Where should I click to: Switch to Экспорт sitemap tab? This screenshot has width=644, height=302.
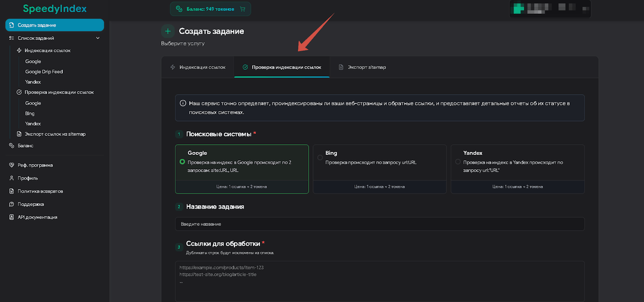coord(362,67)
